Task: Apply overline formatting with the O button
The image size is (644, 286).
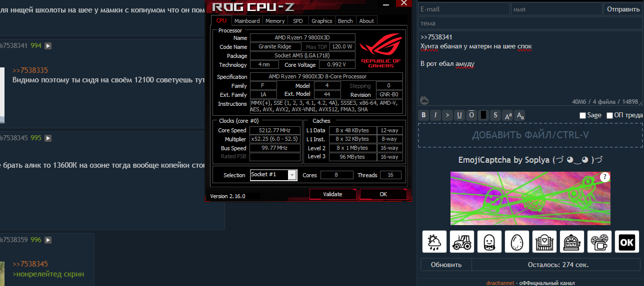Action: pyautogui.click(x=471, y=115)
